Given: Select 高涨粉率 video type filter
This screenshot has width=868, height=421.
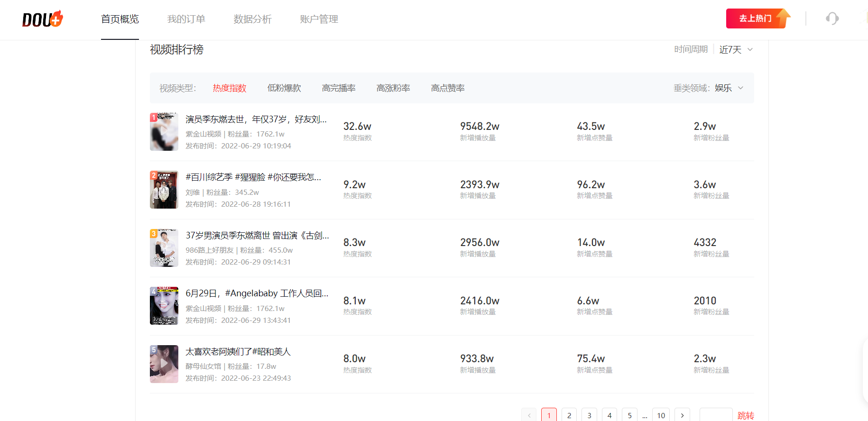Looking at the screenshot, I should click(x=393, y=88).
